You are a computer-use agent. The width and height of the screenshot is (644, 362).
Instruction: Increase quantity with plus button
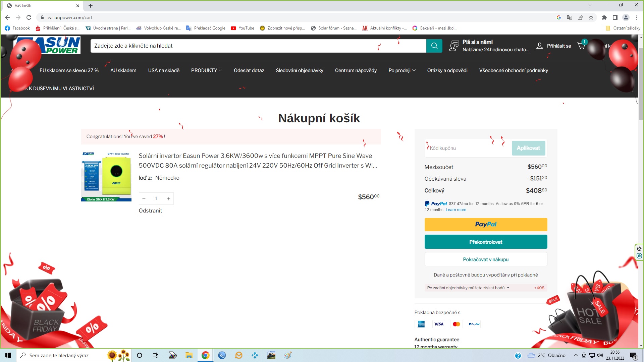point(168,199)
